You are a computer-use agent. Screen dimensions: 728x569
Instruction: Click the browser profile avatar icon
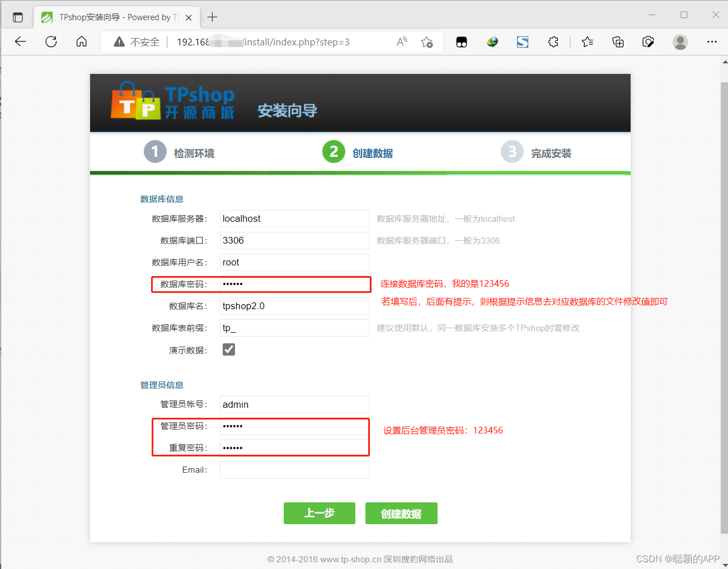680,41
